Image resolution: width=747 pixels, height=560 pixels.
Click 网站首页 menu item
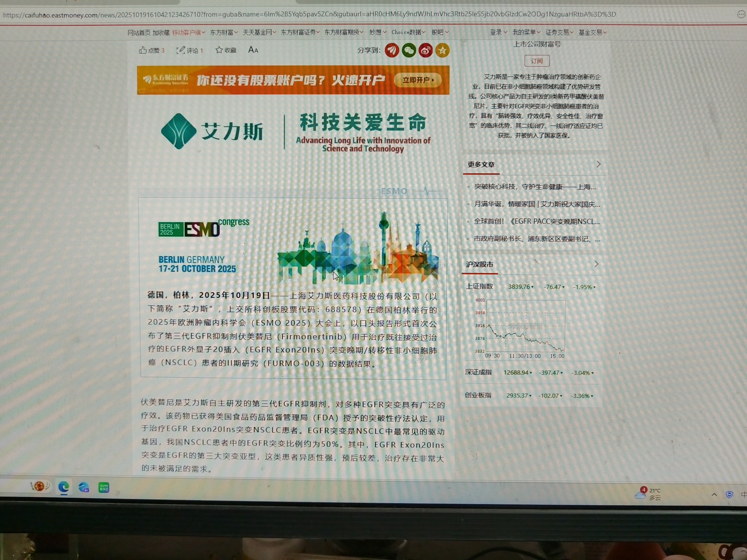point(139,33)
